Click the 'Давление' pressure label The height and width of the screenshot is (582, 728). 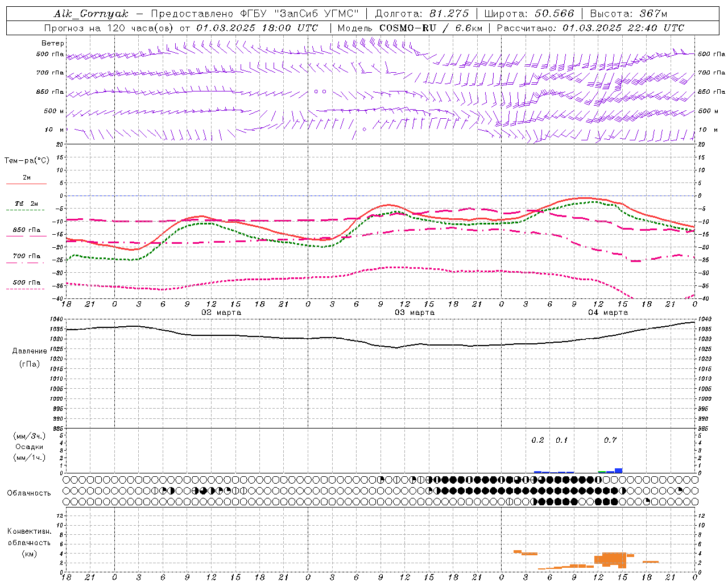pos(30,351)
